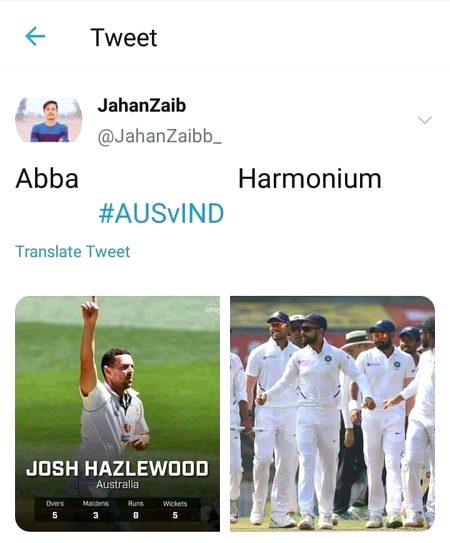This screenshot has width=450, height=543.
Task: Click the word Abba in the tweet
Action: pos(47,179)
